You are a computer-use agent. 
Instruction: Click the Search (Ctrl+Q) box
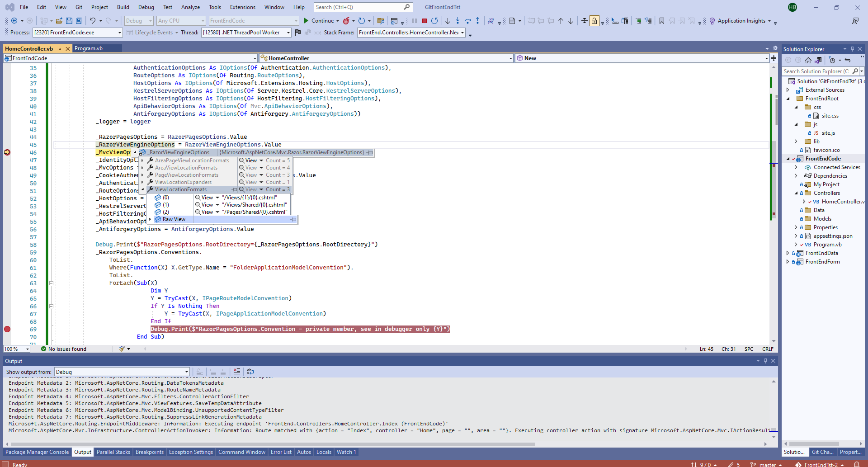click(x=363, y=7)
